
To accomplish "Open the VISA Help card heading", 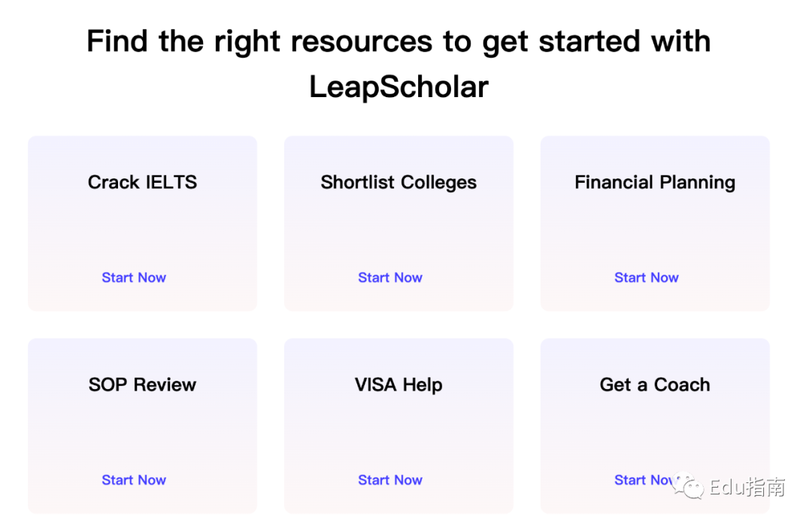I will (398, 385).
